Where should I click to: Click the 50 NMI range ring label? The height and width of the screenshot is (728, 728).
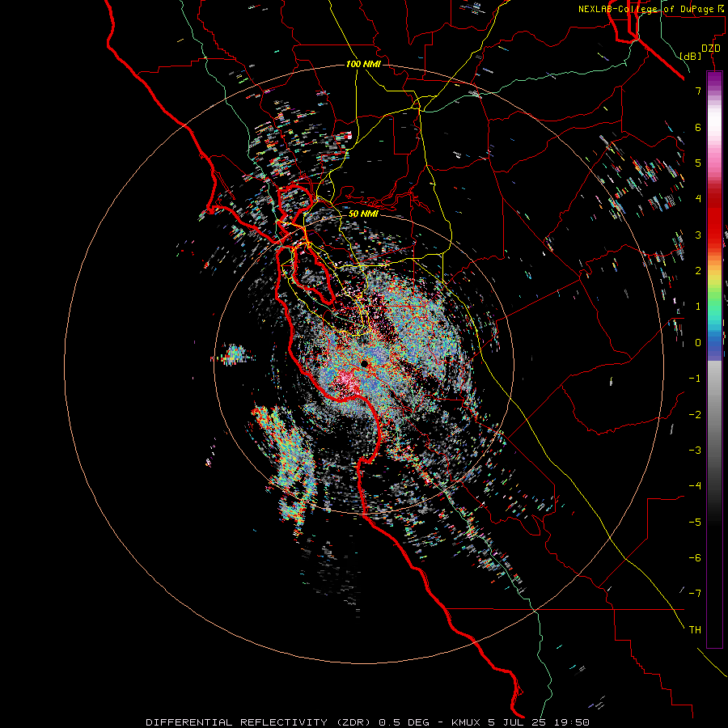pos(363,214)
